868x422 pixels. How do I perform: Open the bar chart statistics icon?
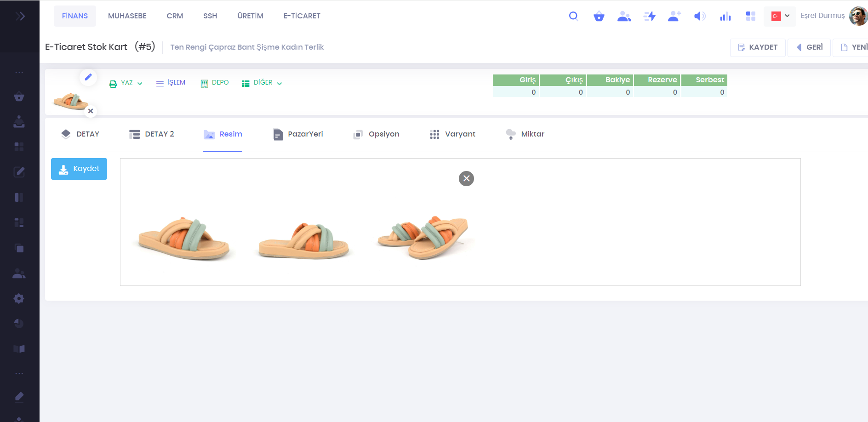tap(725, 17)
